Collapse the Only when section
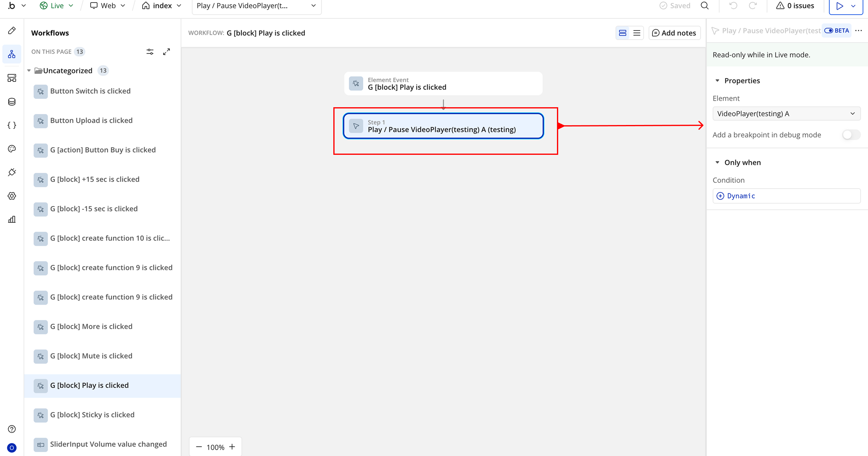The width and height of the screenshot is (868, 456). tap(717, 162)
